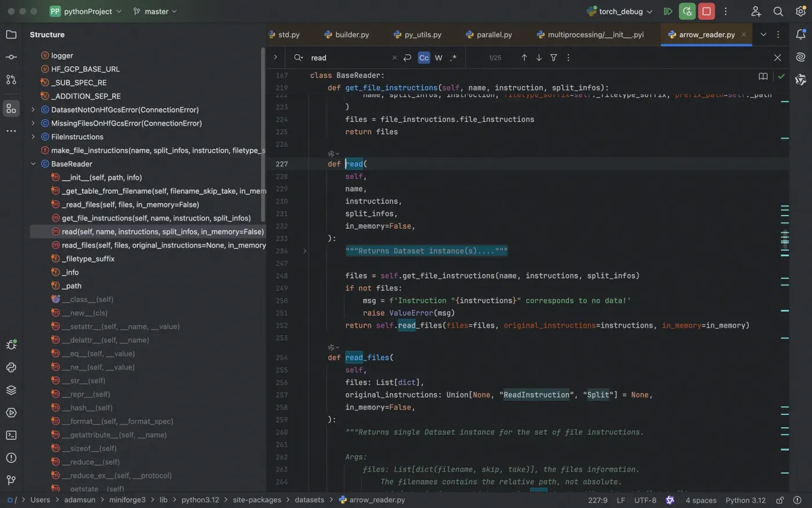Viewport: 812px width, 508px height.
Task: Open the Pull Requests tool window
Action: 11,80
